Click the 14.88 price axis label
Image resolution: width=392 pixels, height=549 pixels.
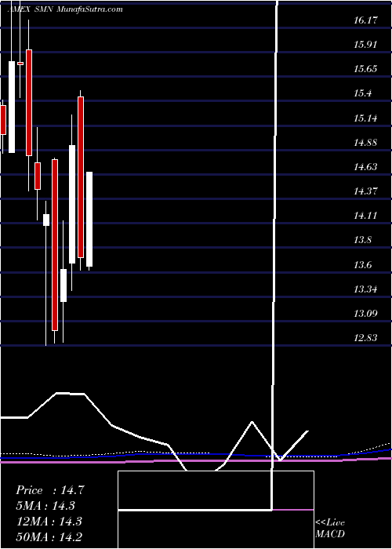(366, 143)
